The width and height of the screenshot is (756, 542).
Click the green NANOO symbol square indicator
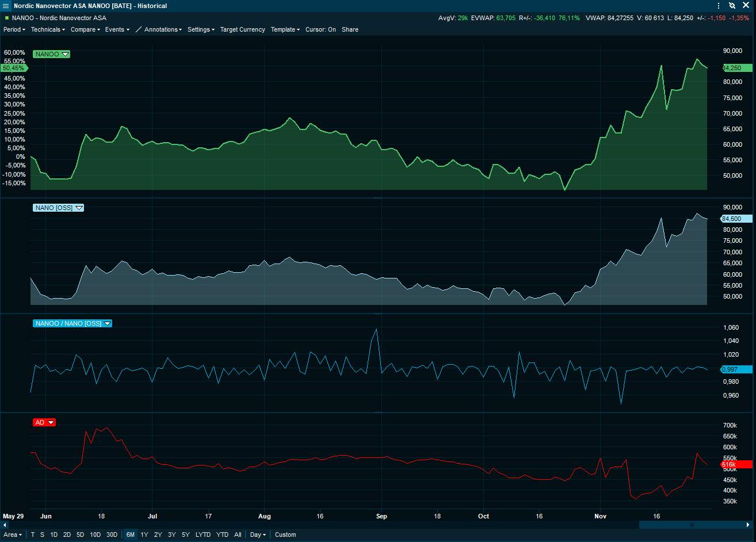pos(7,18)
